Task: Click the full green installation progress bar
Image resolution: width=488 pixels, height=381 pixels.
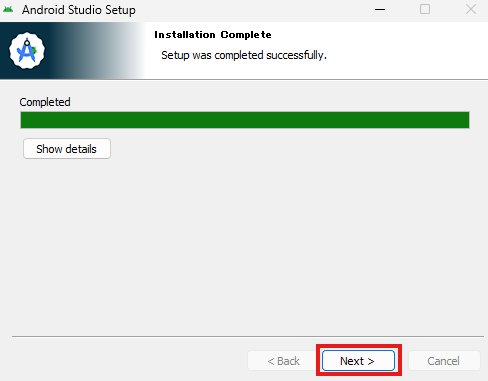Action: (x=245, y=120)
